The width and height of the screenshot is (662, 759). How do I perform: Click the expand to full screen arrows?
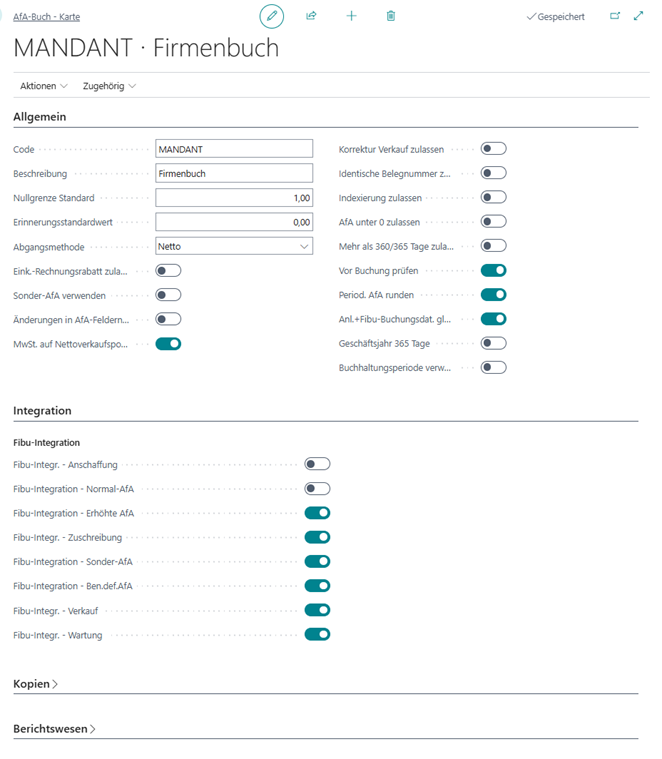(x=639, y=16)
